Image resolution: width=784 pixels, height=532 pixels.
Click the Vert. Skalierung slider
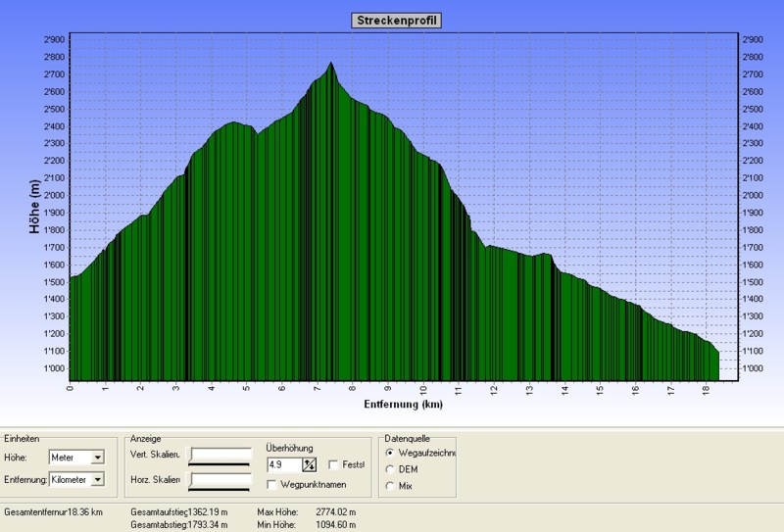[x=220, y=456]
